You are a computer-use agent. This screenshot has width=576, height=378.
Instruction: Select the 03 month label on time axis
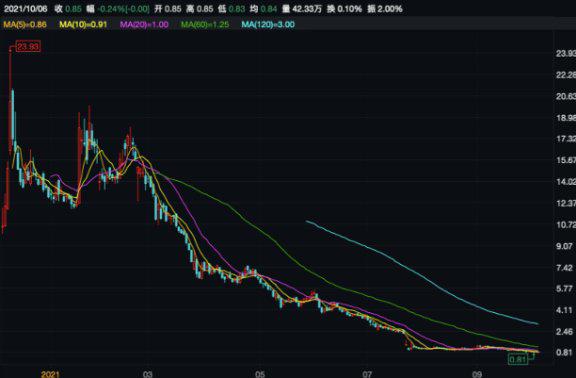coord(147,374)
